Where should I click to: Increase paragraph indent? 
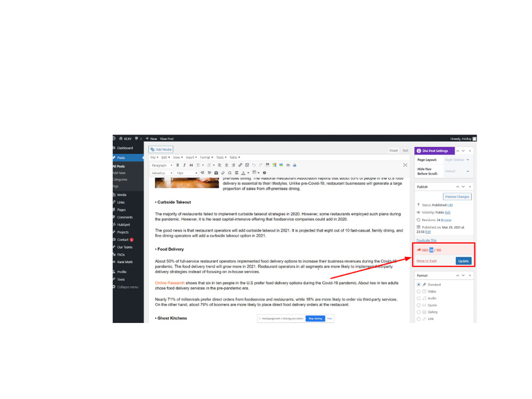(209, 173)
